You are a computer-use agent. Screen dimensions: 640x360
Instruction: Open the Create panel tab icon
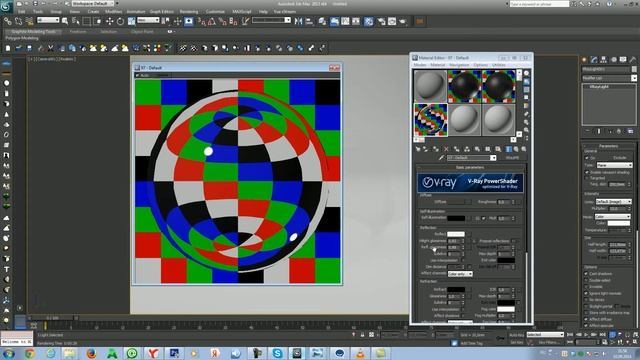point(584,60)
